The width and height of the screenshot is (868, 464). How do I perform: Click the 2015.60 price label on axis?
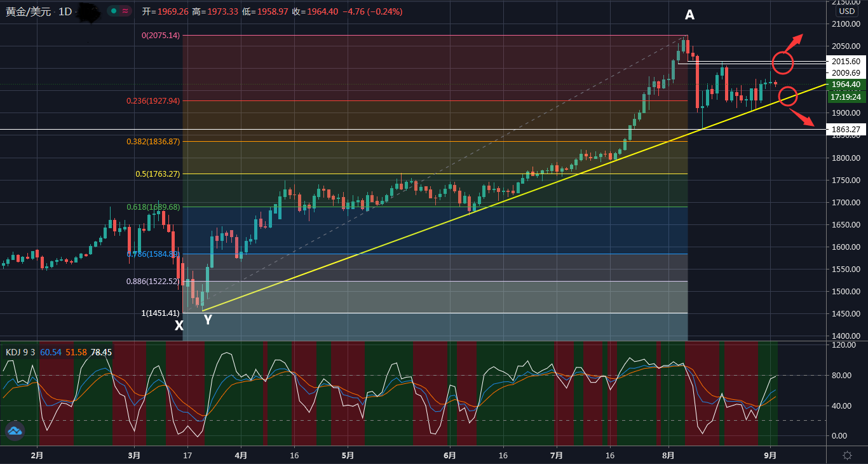(x=846, y=62)
